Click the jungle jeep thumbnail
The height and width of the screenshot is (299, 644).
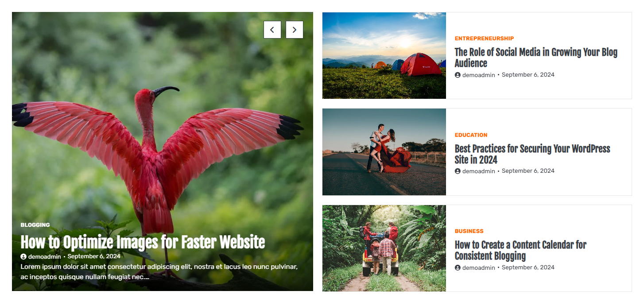click(384, 248)
